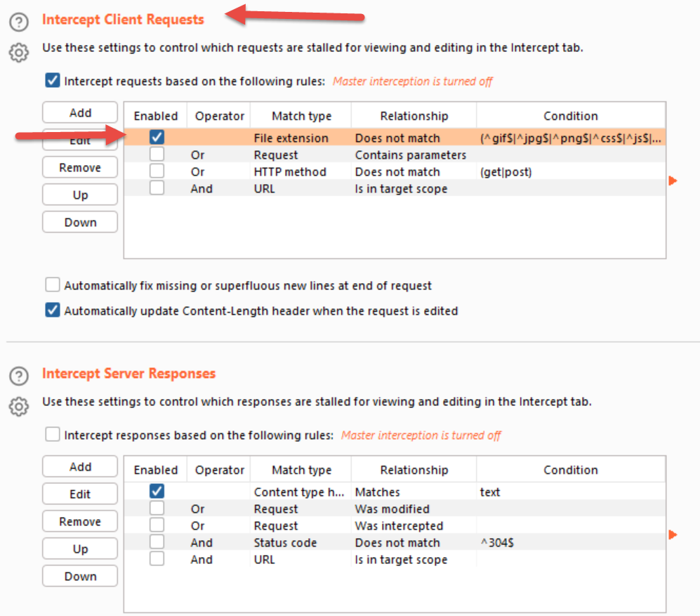Toggle 'Intercept requests based on the following rules'
Image resolution: width=700 pixels, height=616 pixels.
coord(53,81)
